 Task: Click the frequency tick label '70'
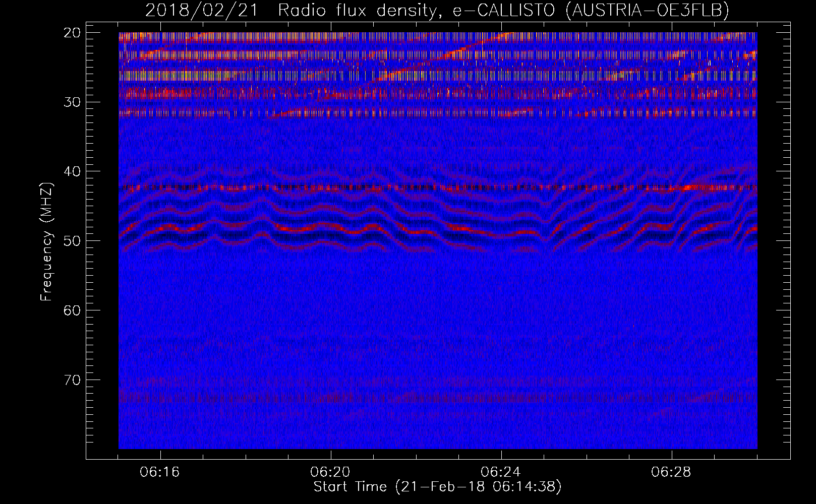pos(73,380)
